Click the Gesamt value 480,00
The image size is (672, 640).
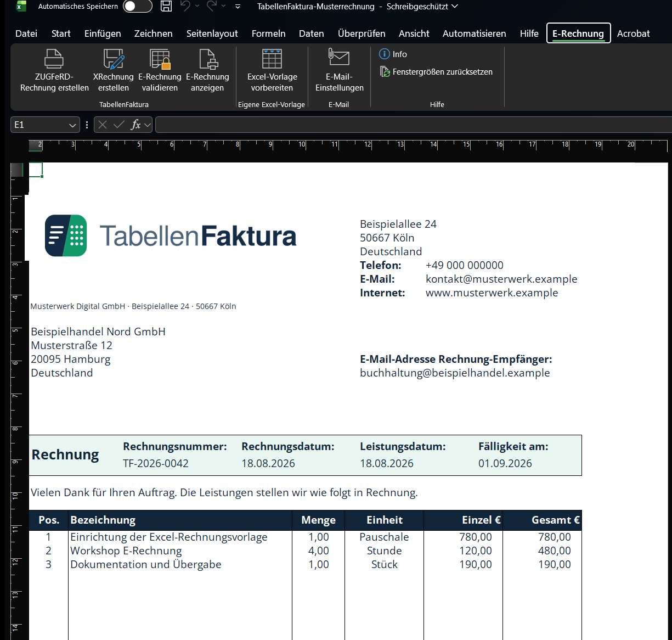click(555, 551)
